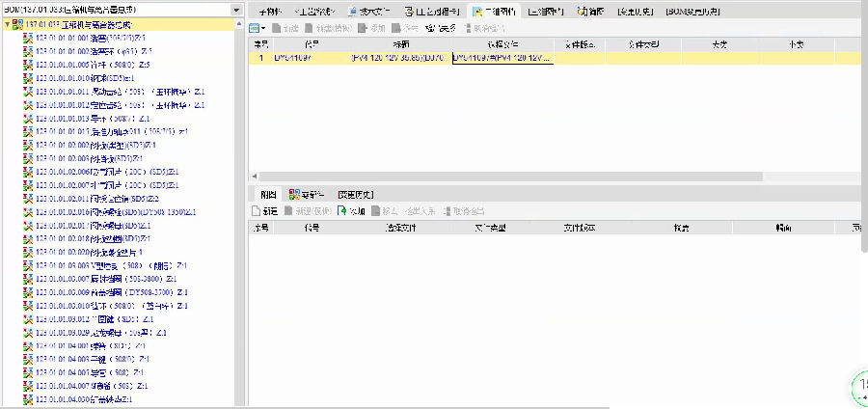
Task: Select tree item 123.01.01.04.030
Action: click(x=84, y=399)
